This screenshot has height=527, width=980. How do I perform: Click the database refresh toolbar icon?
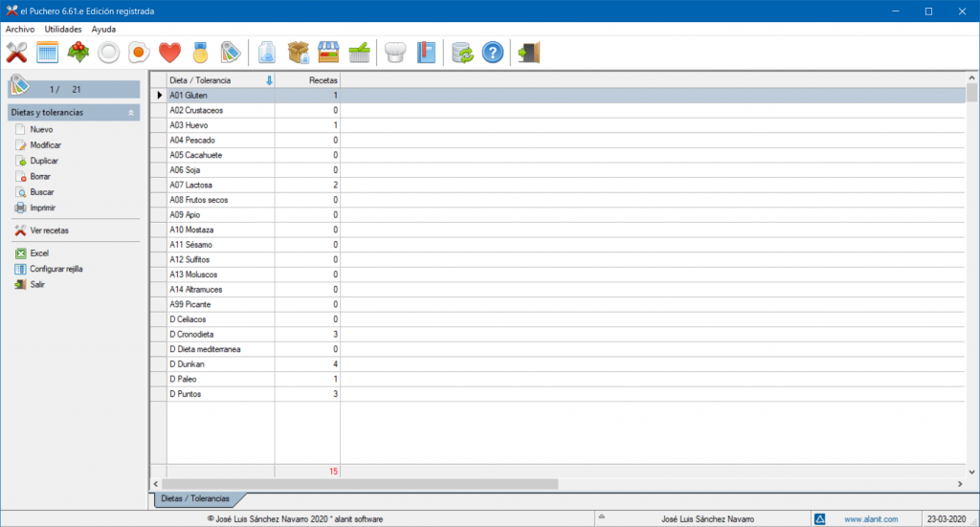click(x=462, y=52)
